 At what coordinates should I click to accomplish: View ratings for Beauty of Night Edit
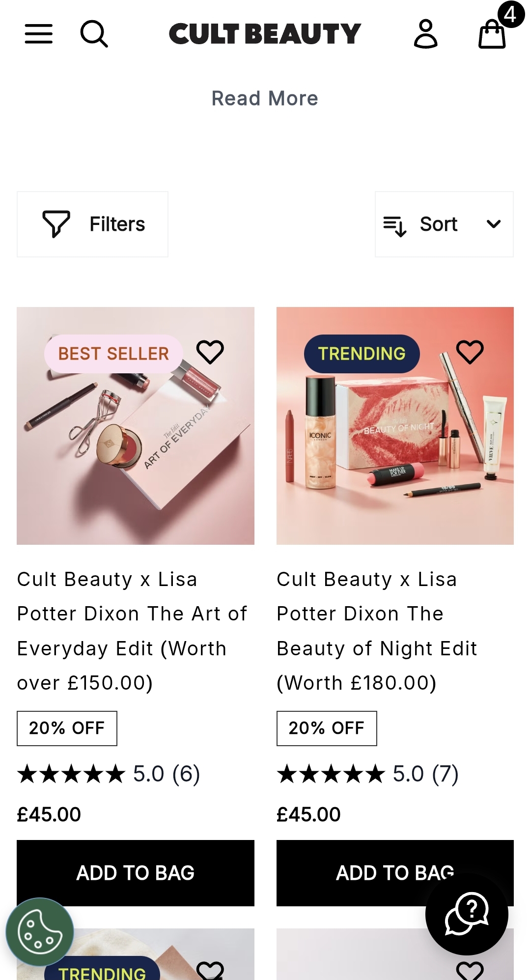tap(367, 774)
